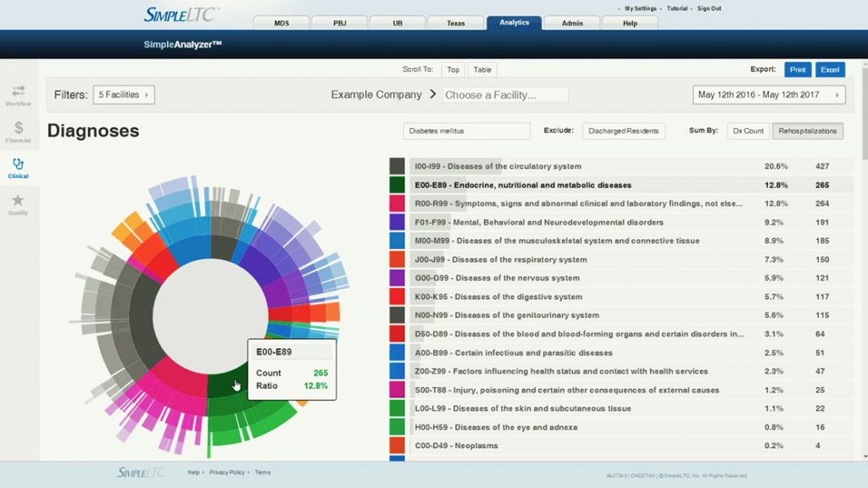Click the chevron arrow after Example Company
Viewport: 868px width, 488px height.
[x=432, y=94]
